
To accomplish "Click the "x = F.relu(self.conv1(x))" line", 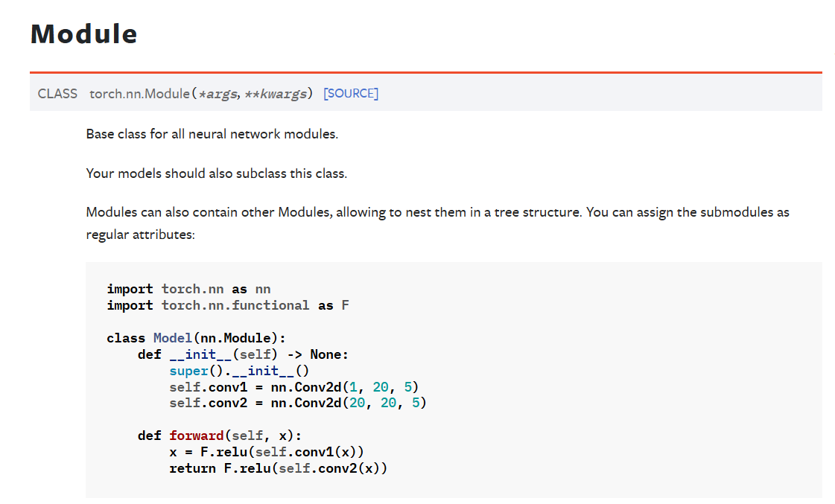I will coord(266,452).
